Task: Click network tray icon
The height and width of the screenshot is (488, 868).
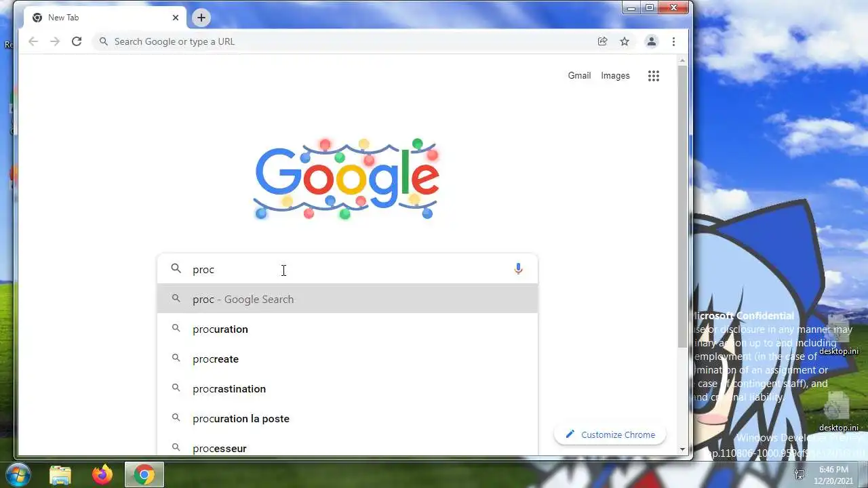Action: point(800,474)
